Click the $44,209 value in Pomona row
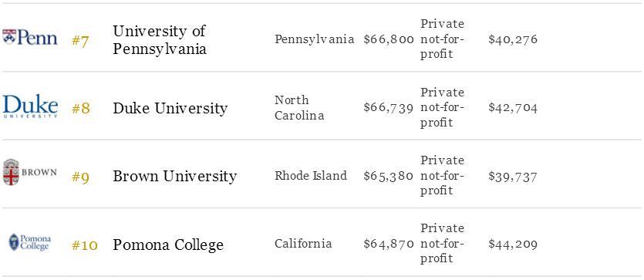644x280 pixels. coord(513,245)
